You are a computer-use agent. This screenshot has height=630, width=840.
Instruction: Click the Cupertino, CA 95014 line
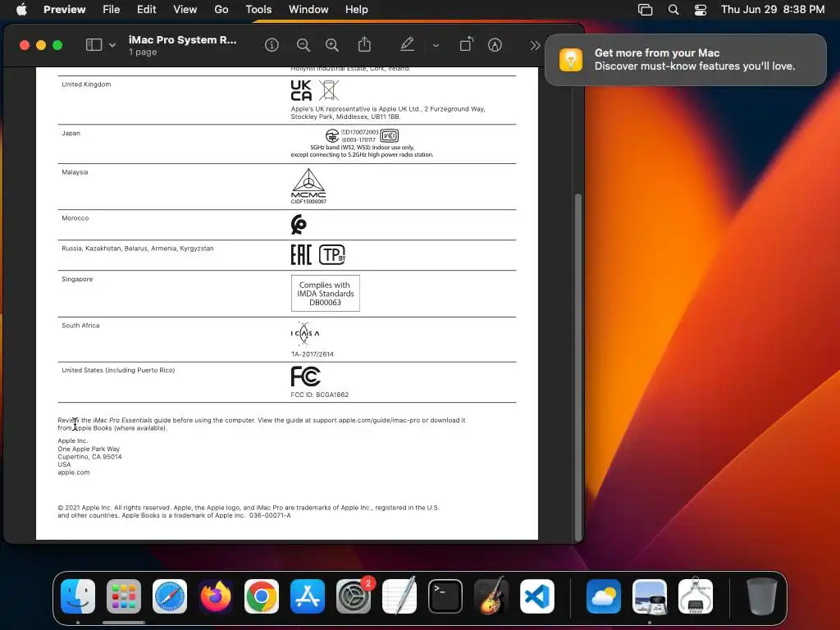pyautogui.click(x=90, y=457)
